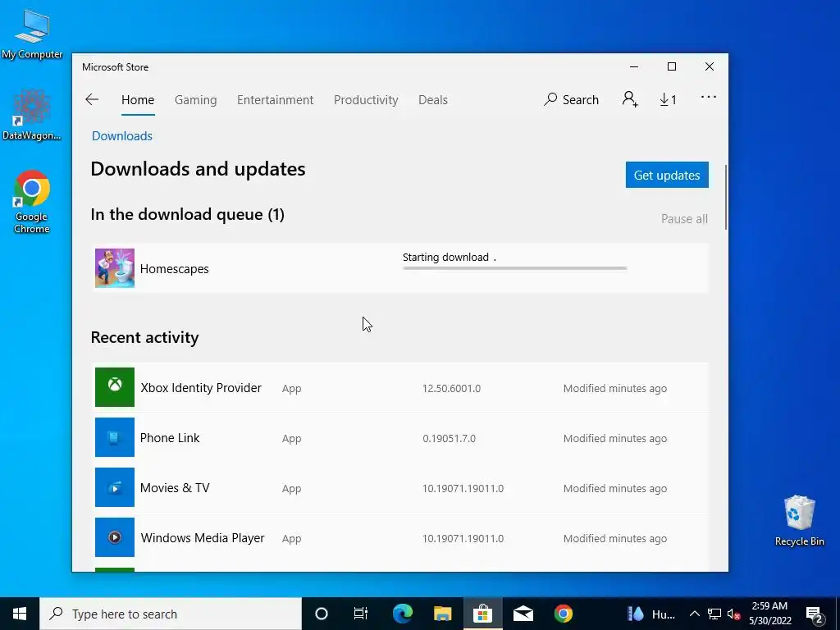
Task: Close the Microsoft Store window
Action: tap(710, 67)
